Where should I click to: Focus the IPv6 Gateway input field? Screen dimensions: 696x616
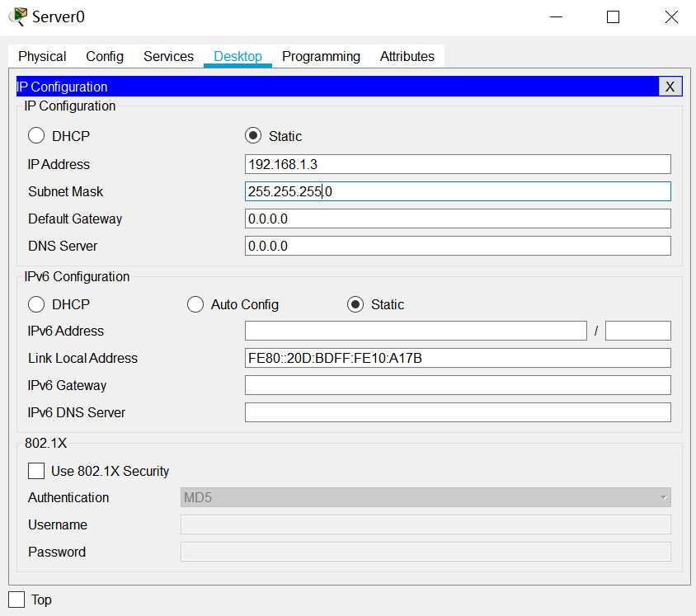[x=458, y=385]
